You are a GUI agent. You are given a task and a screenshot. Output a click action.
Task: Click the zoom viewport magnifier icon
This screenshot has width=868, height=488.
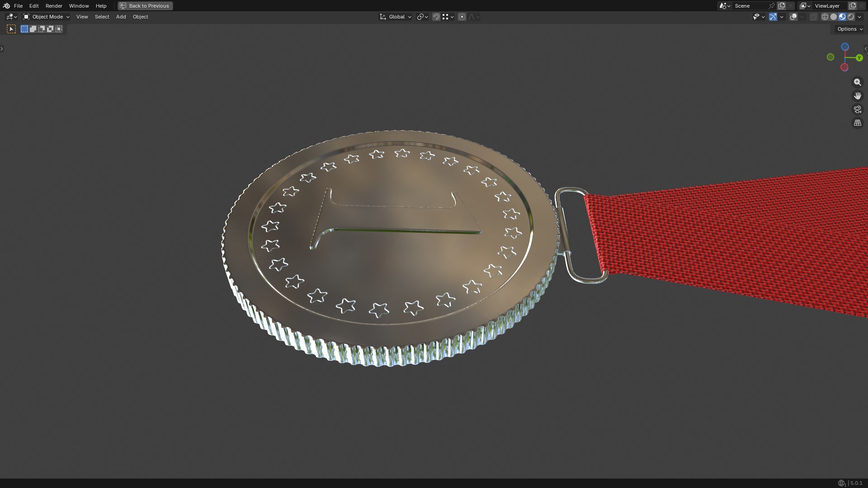tap(858, 82)
